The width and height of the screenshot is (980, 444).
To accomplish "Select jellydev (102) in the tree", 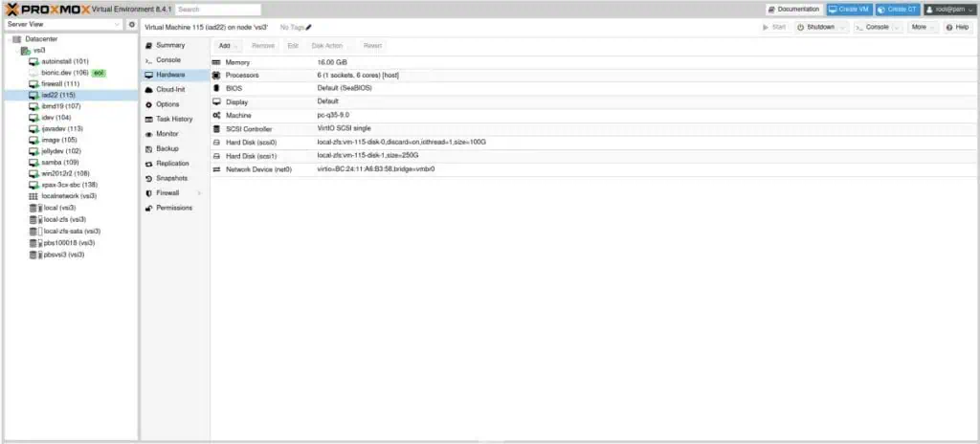I will click(61, 150).
